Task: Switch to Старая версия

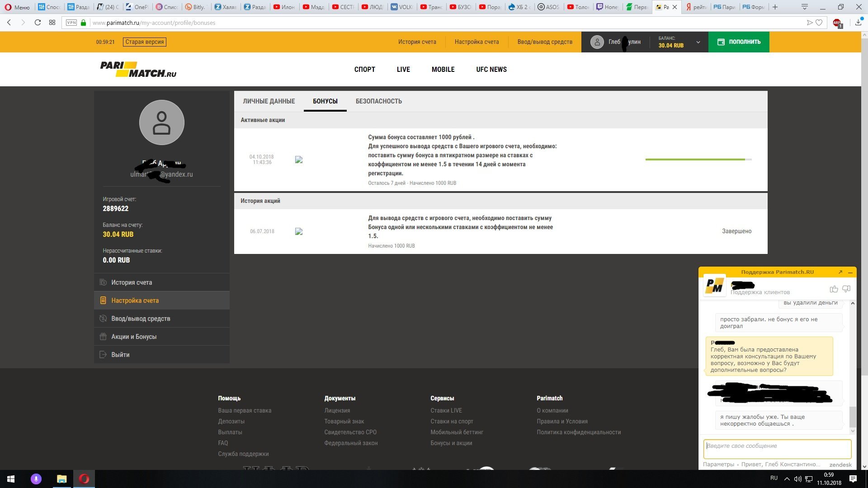Action: (145, 42)
